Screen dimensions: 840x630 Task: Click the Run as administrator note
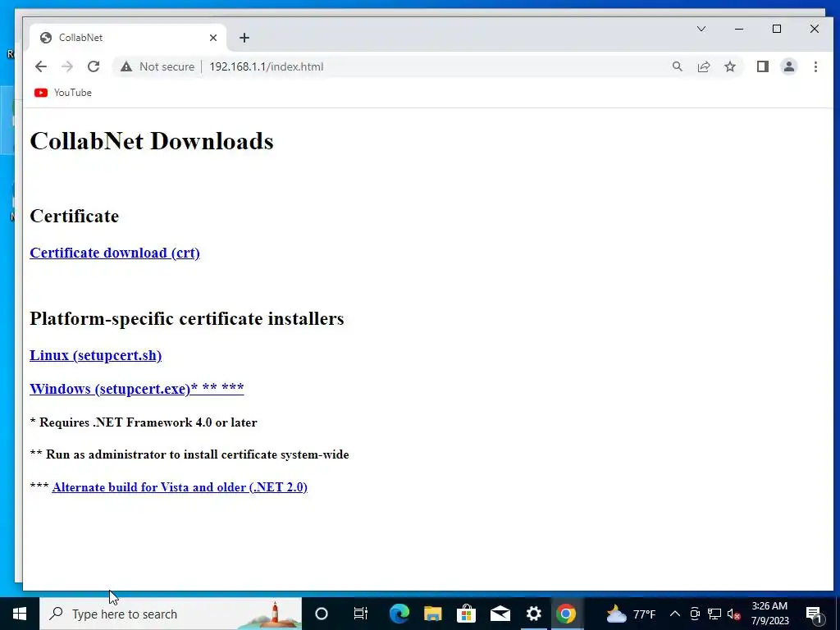point(189,454)
